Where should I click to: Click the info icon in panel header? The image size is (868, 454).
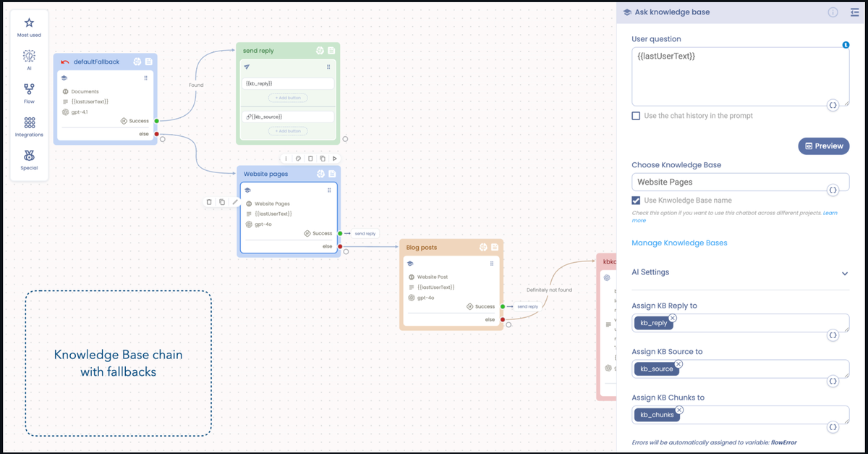pos(833,12)
